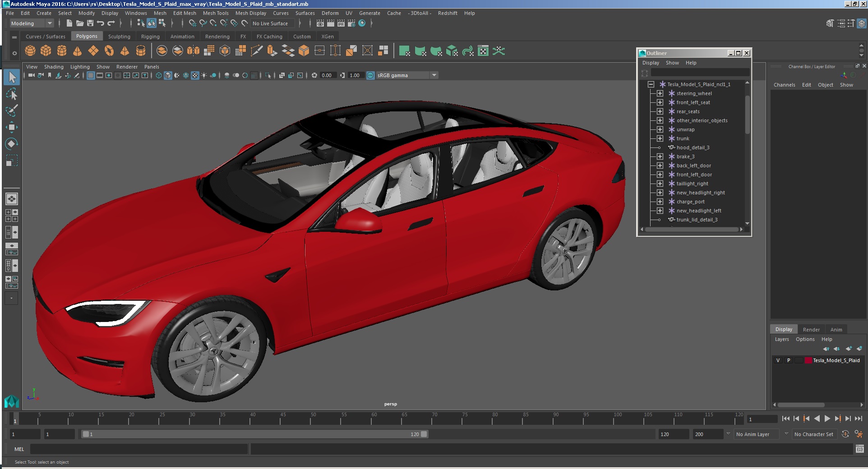Screen dimensions: 868x469
Task: Click the Extrude shelf icon
Action: (x=272, y=51)
